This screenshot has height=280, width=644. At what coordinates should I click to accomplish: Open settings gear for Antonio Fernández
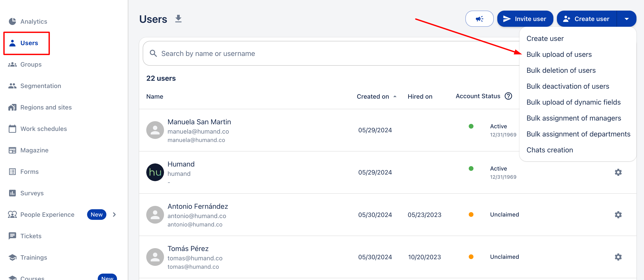[618, 215]
